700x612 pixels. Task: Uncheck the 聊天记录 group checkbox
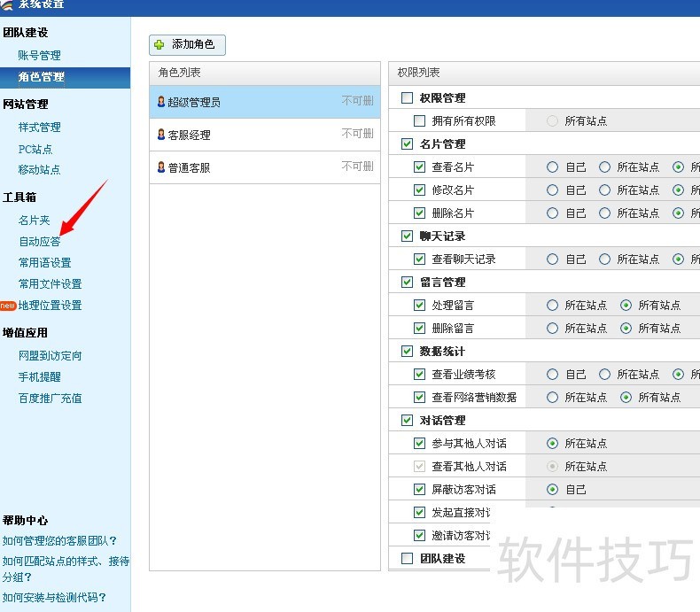408,236
